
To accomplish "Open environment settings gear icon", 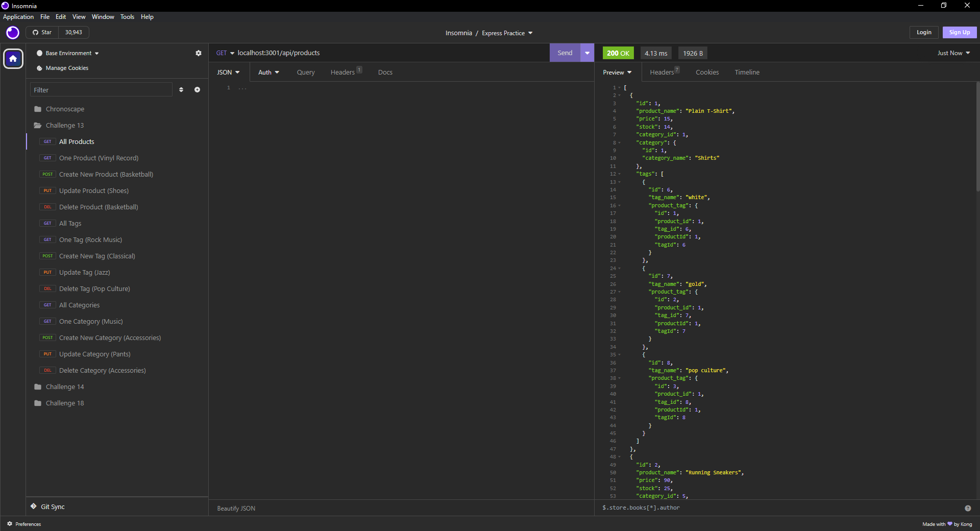I will [x=199, y=53].
